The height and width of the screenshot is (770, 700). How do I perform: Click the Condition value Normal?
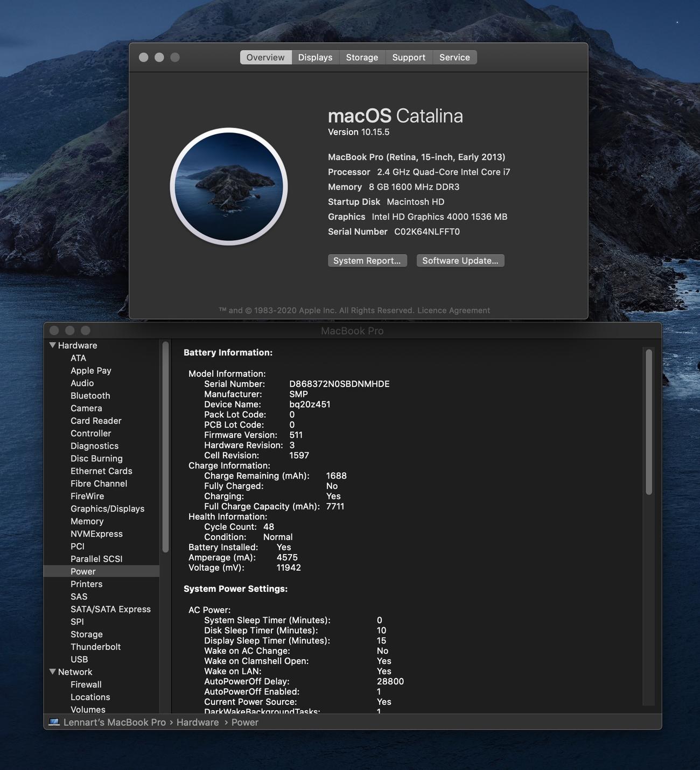click(x=278, y=537)
